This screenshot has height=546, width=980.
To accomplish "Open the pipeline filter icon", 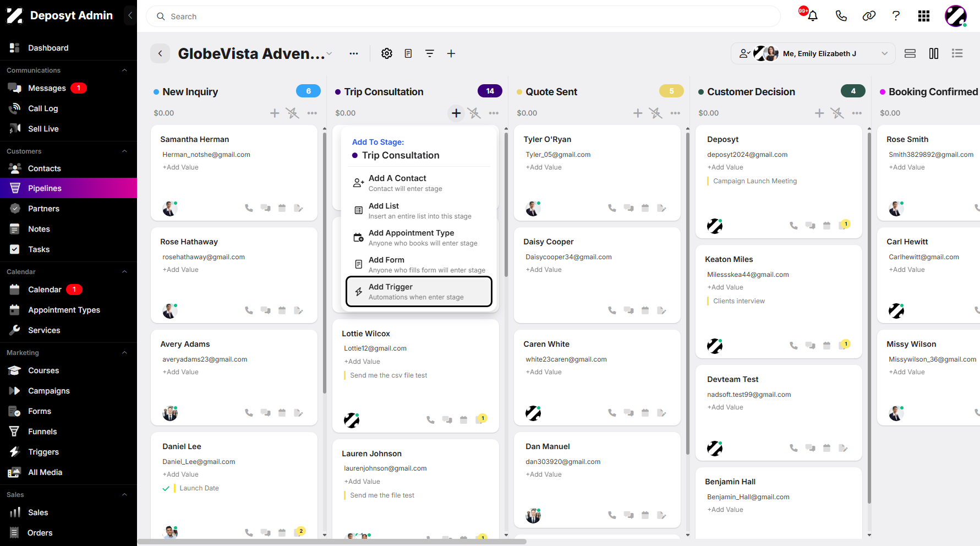I will click(430, 53).
